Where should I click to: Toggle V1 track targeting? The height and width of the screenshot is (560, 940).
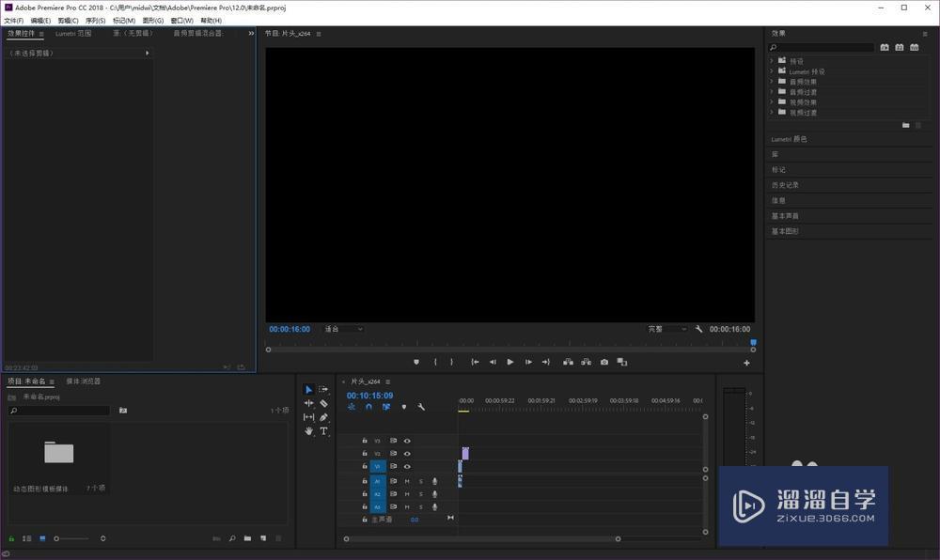coord(378,467)
